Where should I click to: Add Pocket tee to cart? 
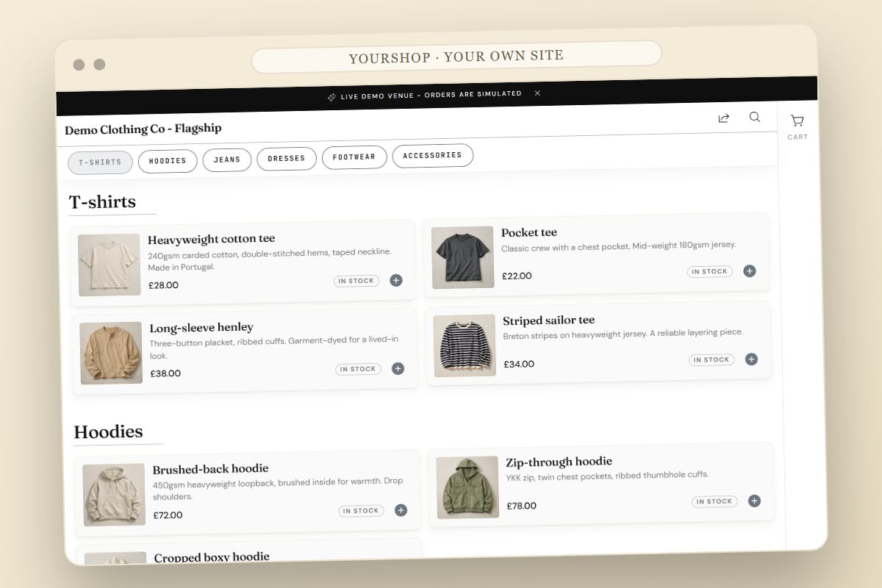(750, 270)
